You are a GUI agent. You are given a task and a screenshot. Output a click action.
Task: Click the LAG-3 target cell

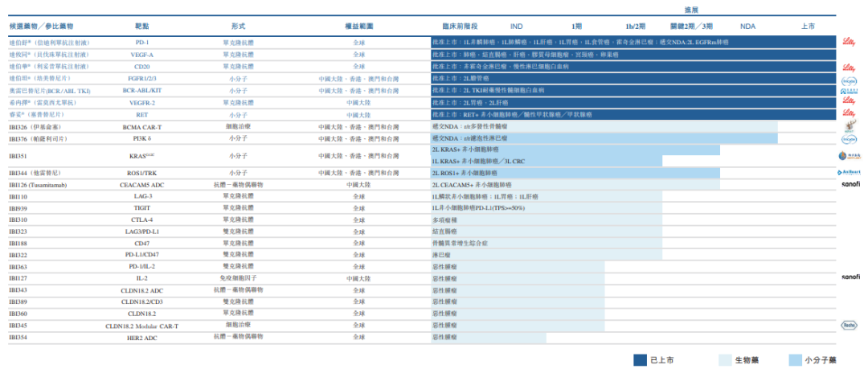141,197
